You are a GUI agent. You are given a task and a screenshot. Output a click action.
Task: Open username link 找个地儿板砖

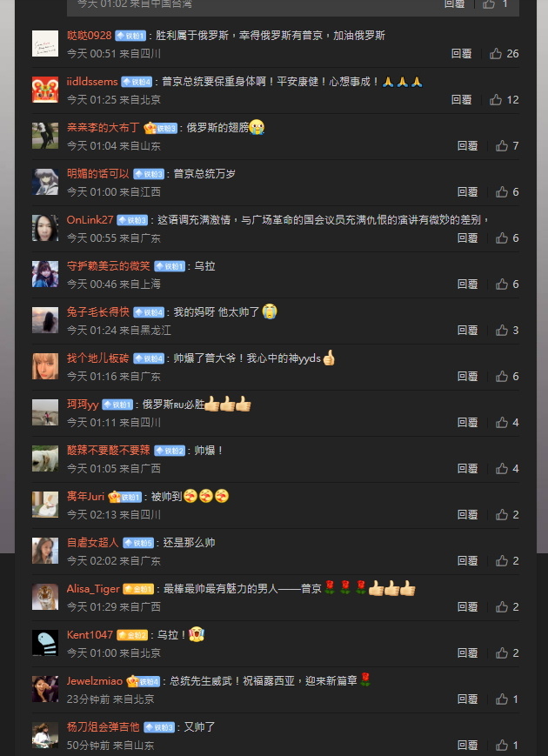(x=97, y=358)
